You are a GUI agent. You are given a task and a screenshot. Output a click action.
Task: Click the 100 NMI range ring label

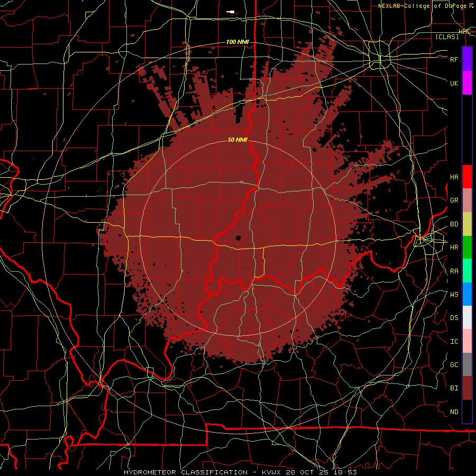pos(237,42)
